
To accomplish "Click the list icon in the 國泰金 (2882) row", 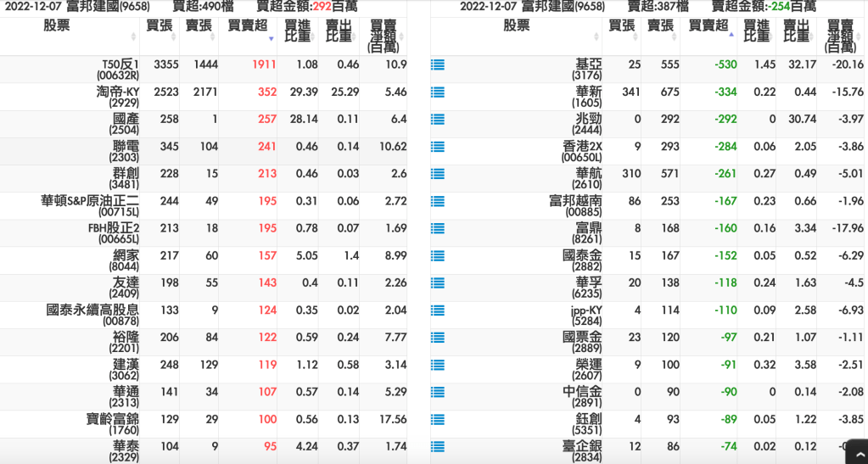I will (x=437, y=255).
